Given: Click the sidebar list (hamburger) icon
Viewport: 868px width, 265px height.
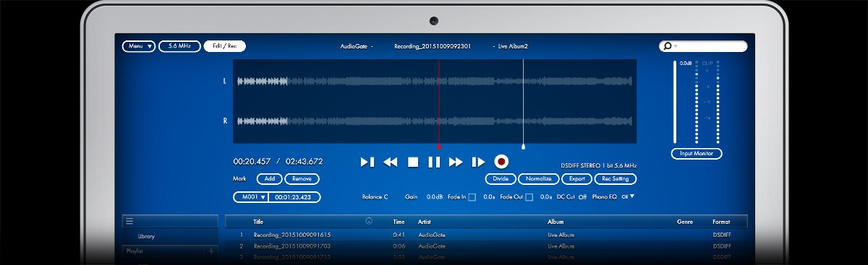Looking at the screenshot, I should click(129, 221).
